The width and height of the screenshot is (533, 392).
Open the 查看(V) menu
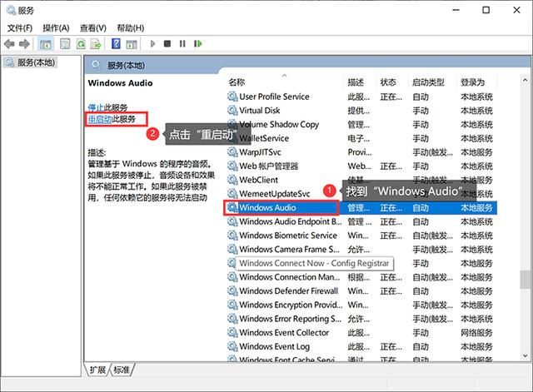[x=93, y=27]
